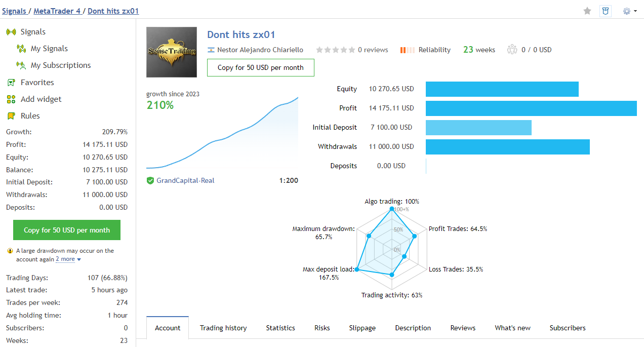Open Add widget sidebar item

41,99
